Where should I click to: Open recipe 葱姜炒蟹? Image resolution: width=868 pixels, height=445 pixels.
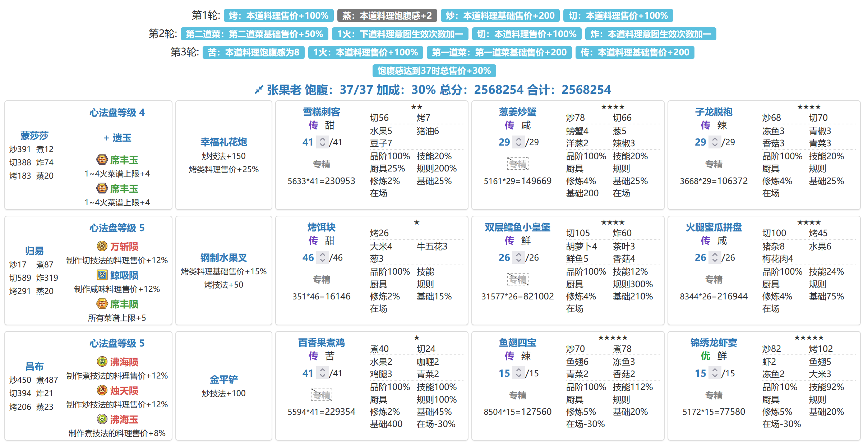tap(518, 112)
